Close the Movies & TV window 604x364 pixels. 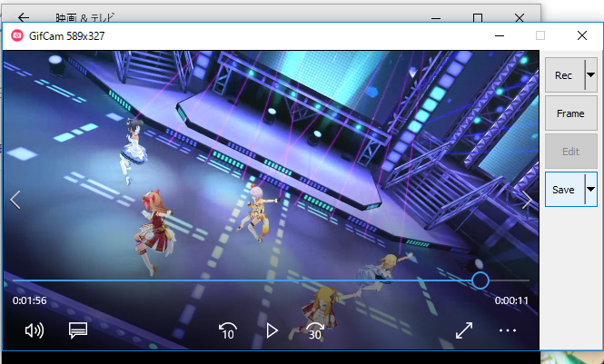520,17
